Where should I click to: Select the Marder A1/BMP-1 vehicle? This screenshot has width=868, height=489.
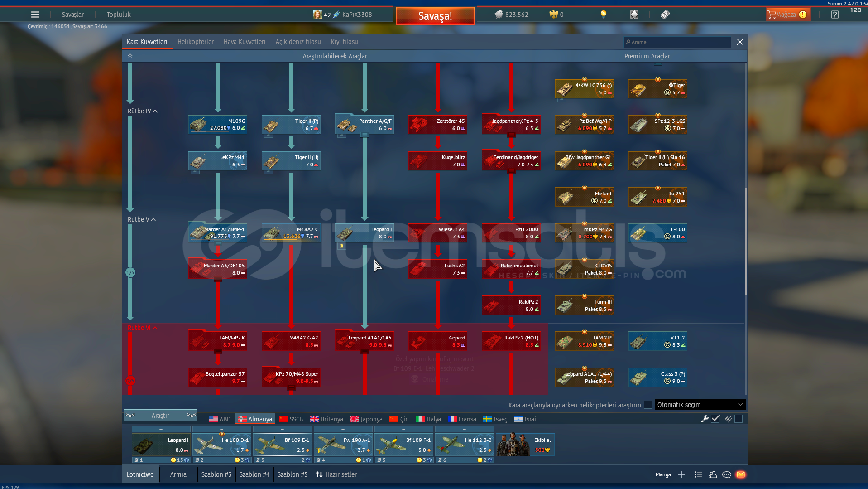218,233
